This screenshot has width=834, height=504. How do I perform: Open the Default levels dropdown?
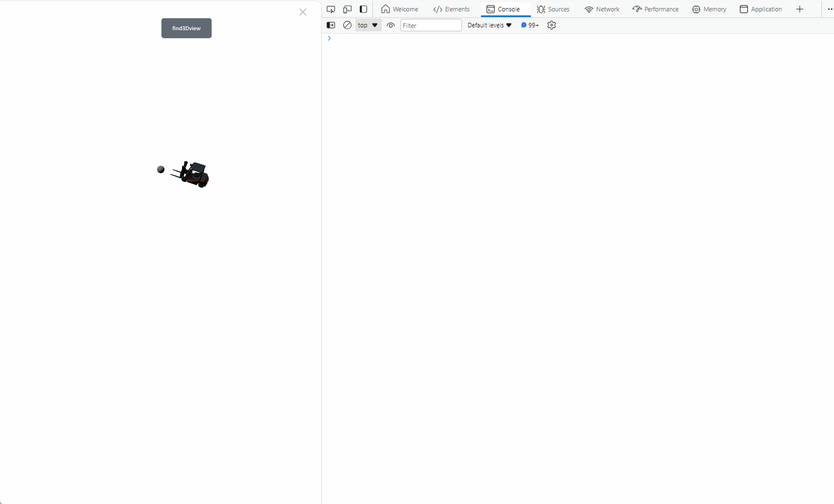[488, 25]
